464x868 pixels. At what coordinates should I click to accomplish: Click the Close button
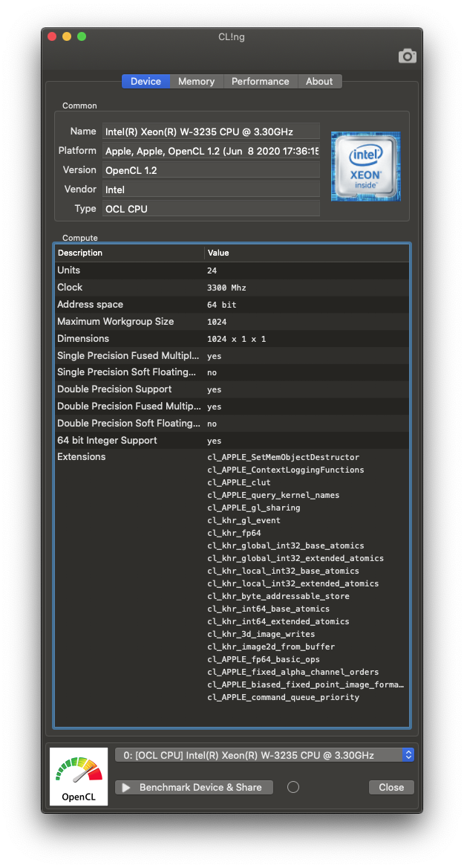pyautogui.click(x=391, y=787)
